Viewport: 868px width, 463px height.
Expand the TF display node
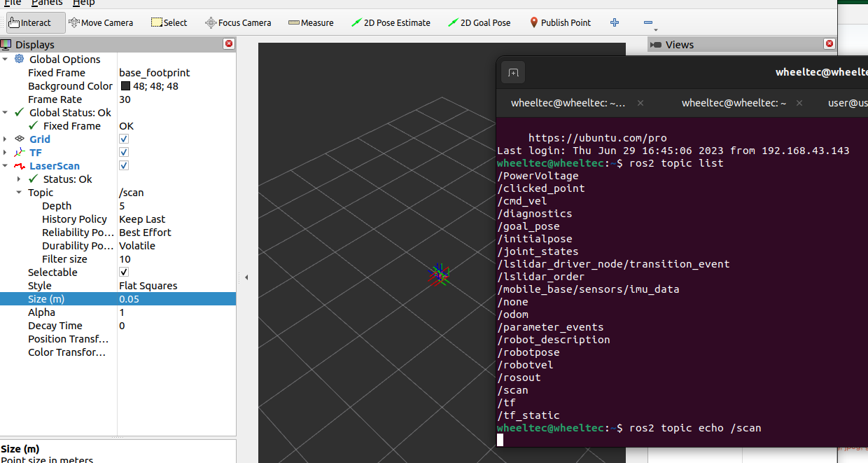6,152
